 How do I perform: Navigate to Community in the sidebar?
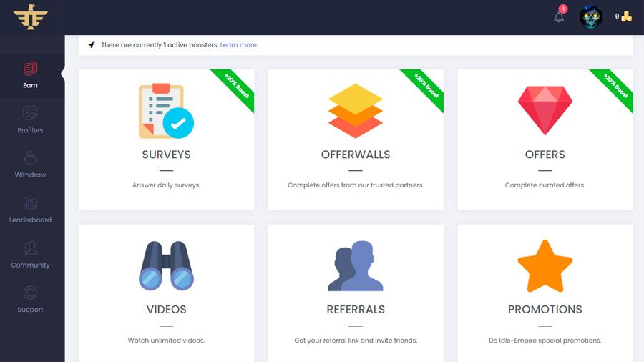coord(30,255)
